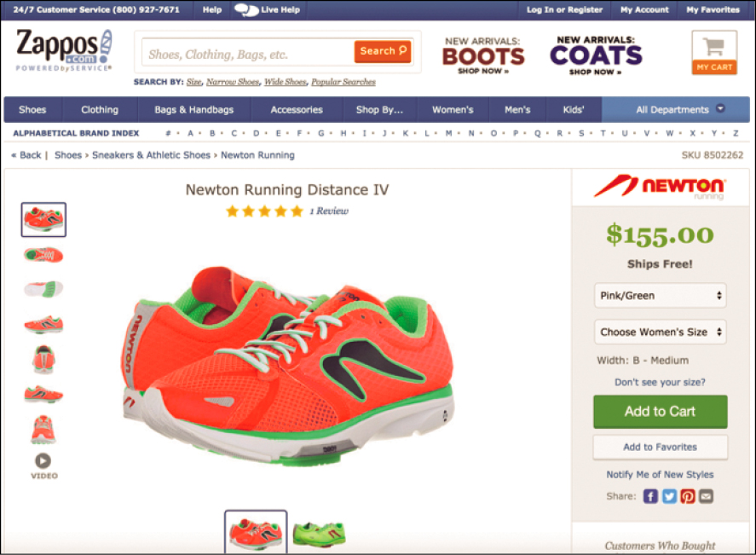Screen dimensions: 756x555
Task: Select the front-view shoe thumbnail
Action: coord(43,429)
